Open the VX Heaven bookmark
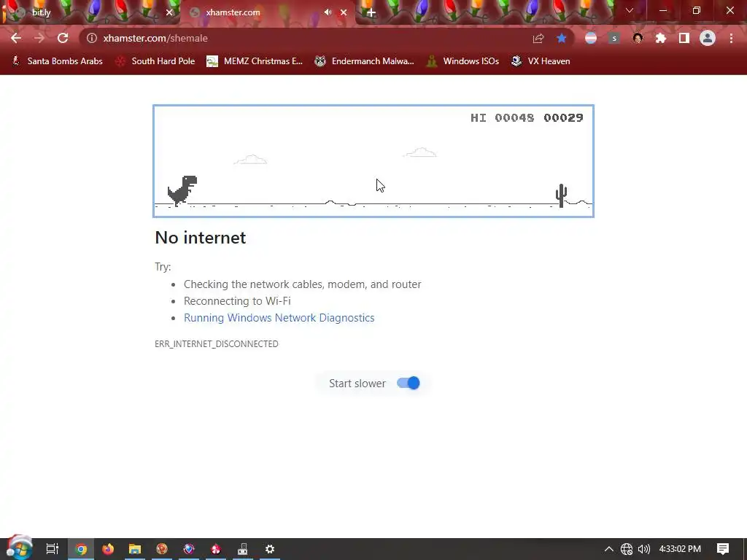747x560 pixels. coord(541,61)
